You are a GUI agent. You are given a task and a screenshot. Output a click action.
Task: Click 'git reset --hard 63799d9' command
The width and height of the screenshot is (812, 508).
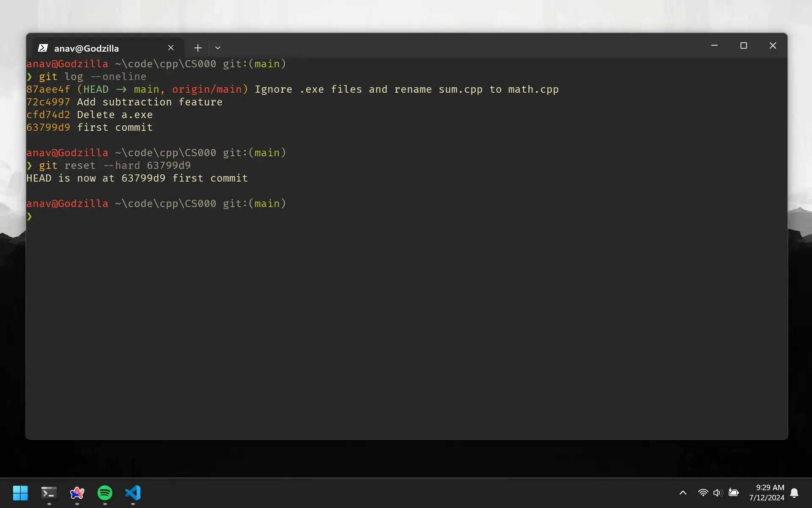[115, 166]
